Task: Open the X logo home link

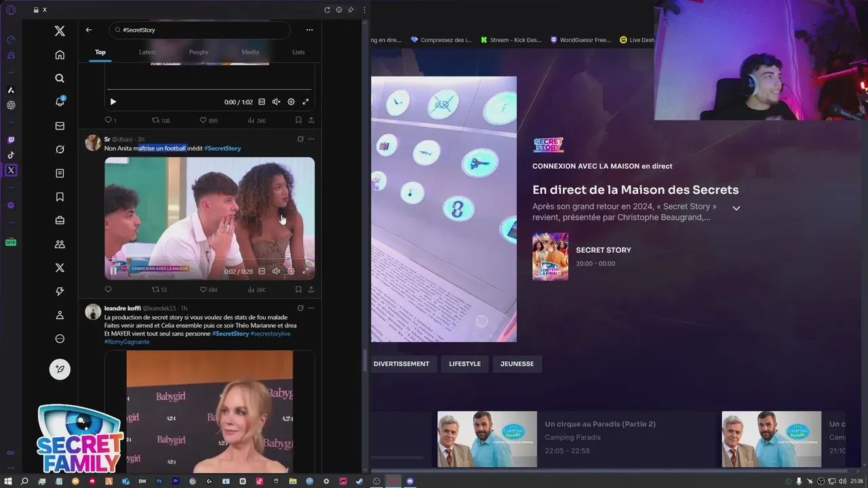Action: point(60,31)
